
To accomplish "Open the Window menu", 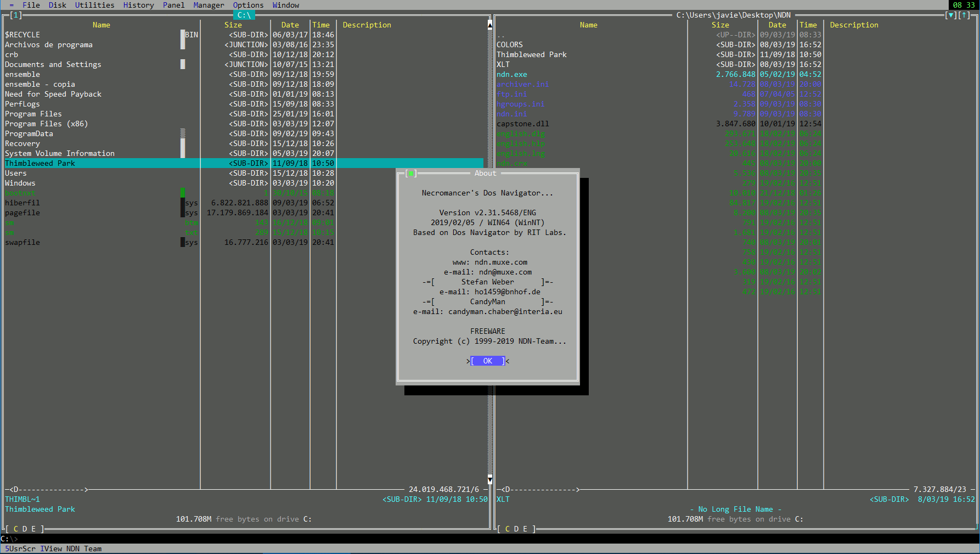I will coord(286,5).
